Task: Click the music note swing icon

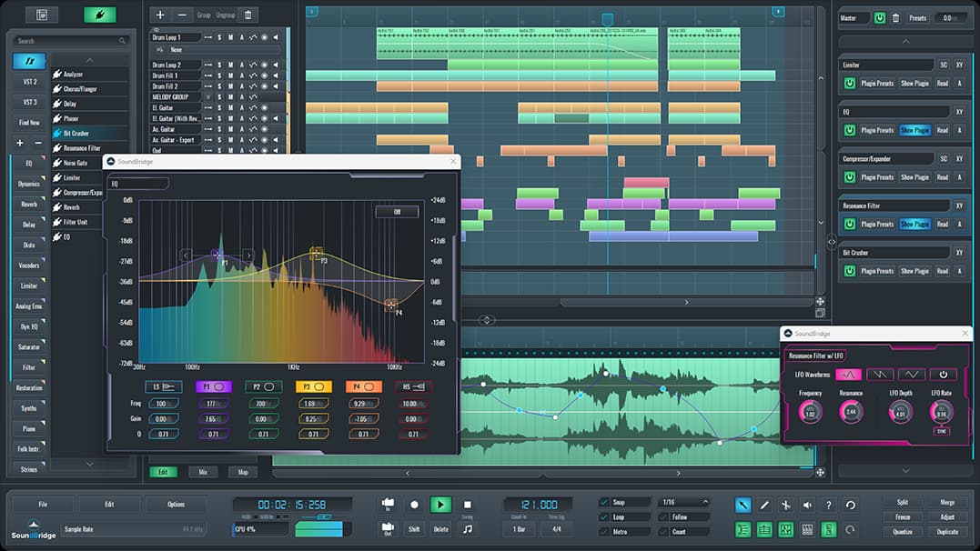Action: click(x=466, y=528)
